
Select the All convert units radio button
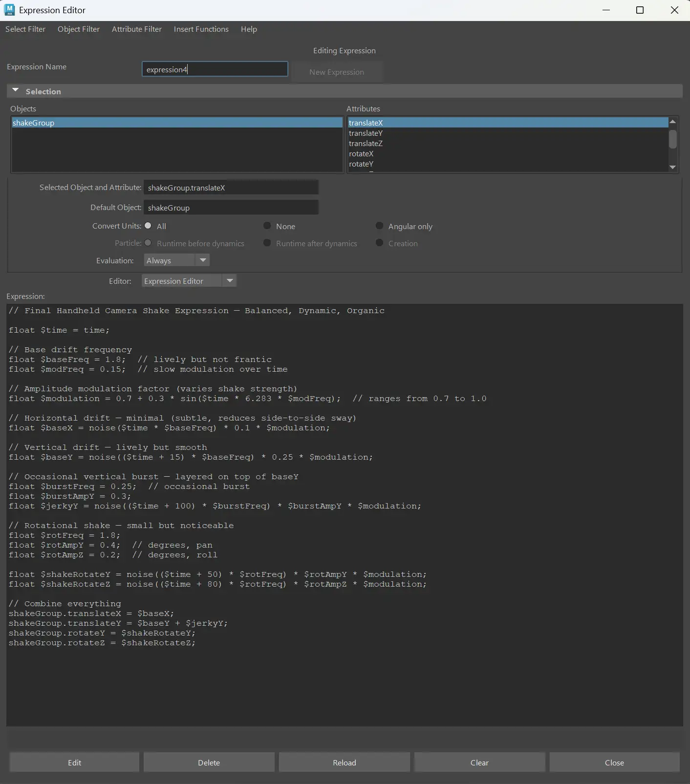pos(148,226)
